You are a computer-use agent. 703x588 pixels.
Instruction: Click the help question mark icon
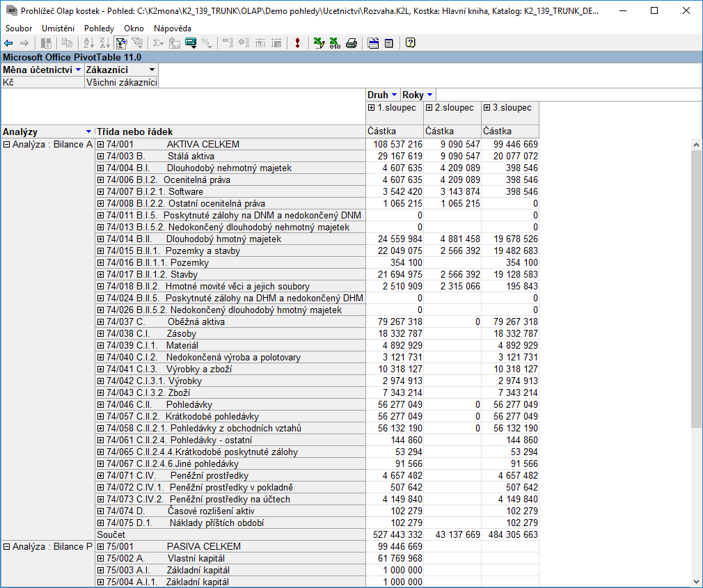tap(410, 43)
